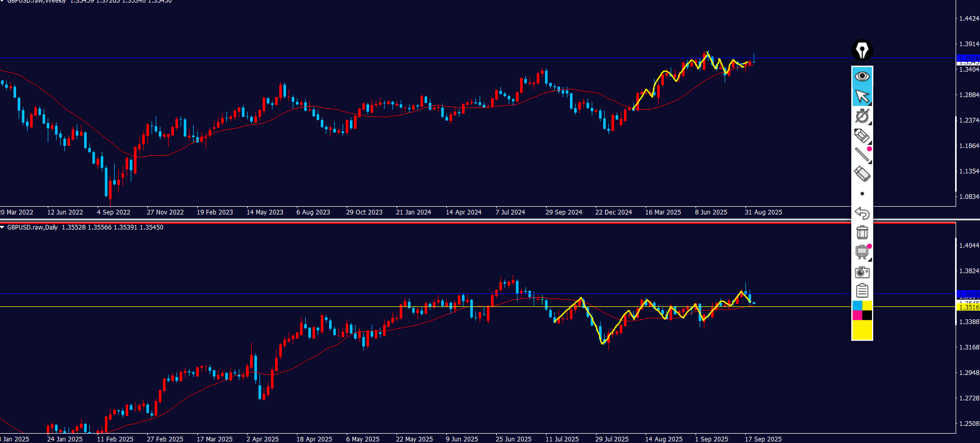980x443 pixels.
Task: Select the highlighter marker tool
Action: pyautogui.click(x=862, y=136)
